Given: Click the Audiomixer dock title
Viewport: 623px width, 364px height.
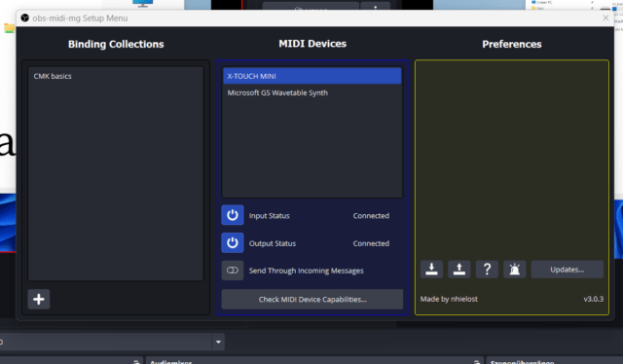Looking at the screenshot, I should click(171, 362).
